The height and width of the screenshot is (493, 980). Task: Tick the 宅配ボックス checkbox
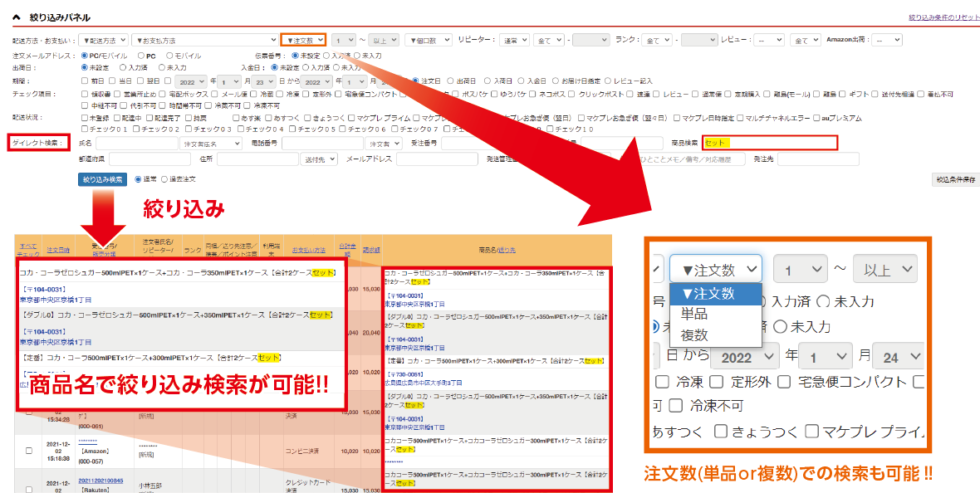(162, 95)
